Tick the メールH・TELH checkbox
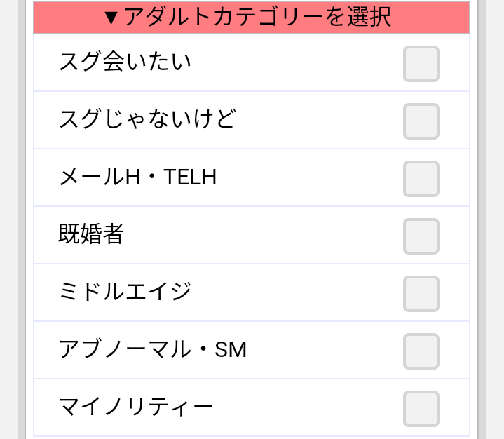The image size is (504, 439). click(421, 179)
